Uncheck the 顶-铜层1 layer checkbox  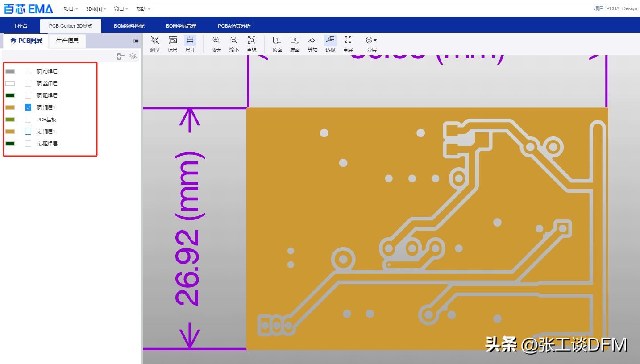point(28,108)
